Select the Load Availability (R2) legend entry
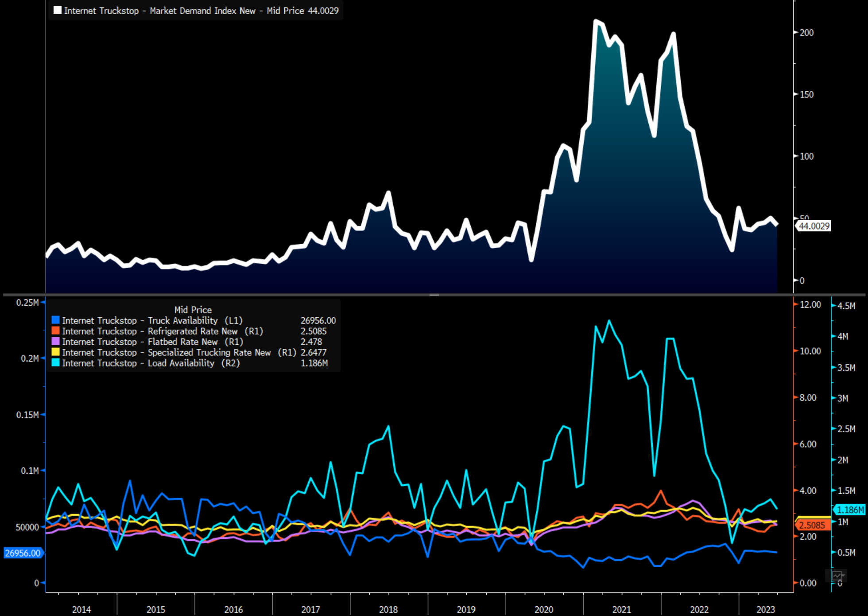The width and height of the screenshot is (868, 616). pyautogui.click(x=151, y=363)
